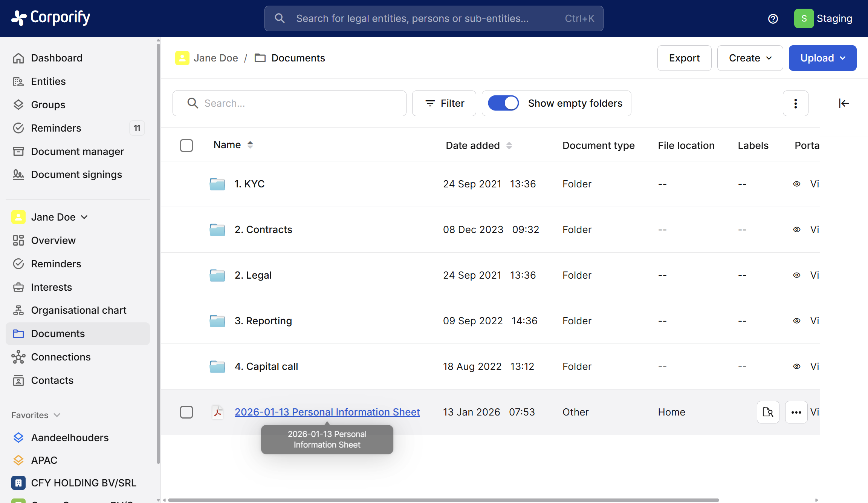Click the horizontal scrollbar at table bottom
Viewport: 868px width, 503px height.
443,500
